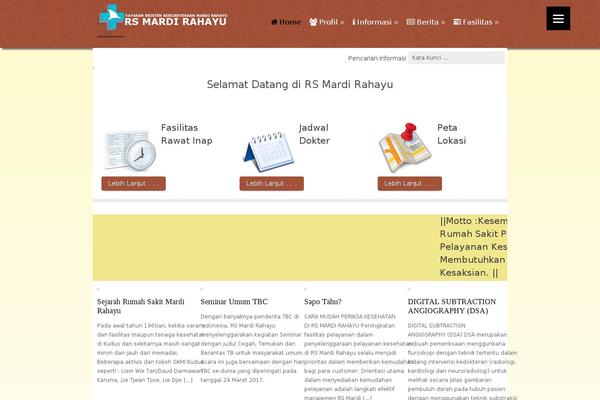Click the 'Selamat Datang di RS Mardi Rahayu' heading
The height and width of the screenshot is (400, 600).
click(x=300, y=84)
